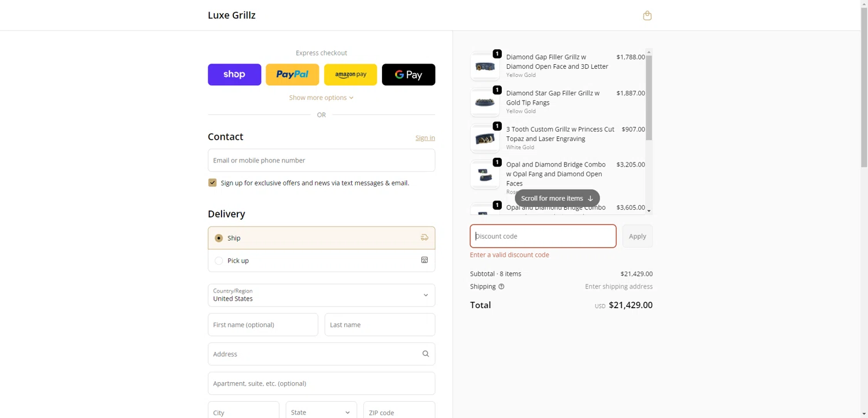The image size is (868, 418).
Task: Click the store icon in Pick up row
Action: coord(424,260)
